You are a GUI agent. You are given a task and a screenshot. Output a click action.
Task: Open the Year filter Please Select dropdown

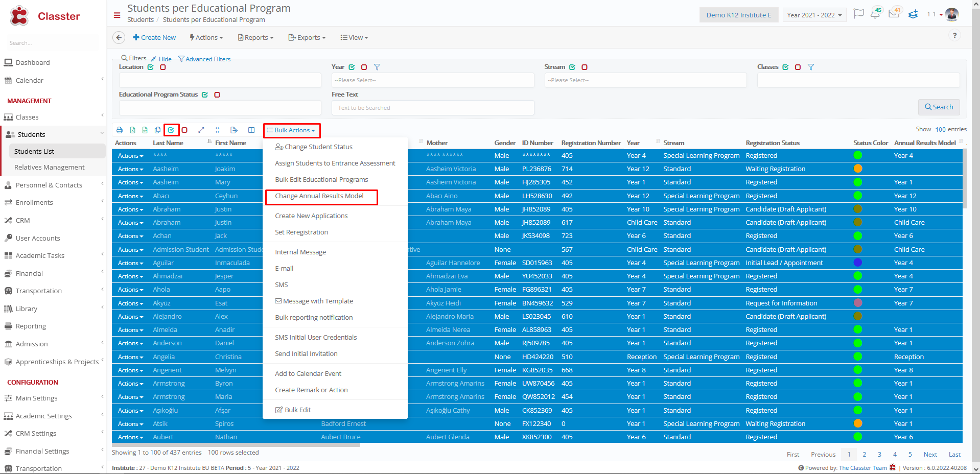coord(433,80)
